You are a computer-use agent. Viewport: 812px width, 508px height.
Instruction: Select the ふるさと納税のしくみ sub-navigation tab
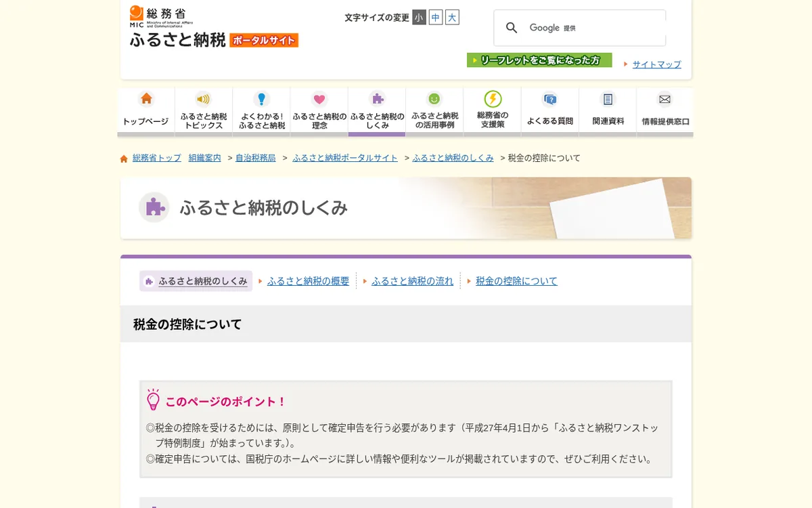(196, 281)
